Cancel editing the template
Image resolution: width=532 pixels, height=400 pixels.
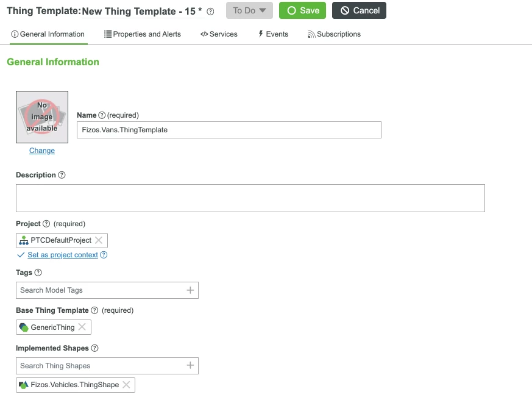point(359,10)
